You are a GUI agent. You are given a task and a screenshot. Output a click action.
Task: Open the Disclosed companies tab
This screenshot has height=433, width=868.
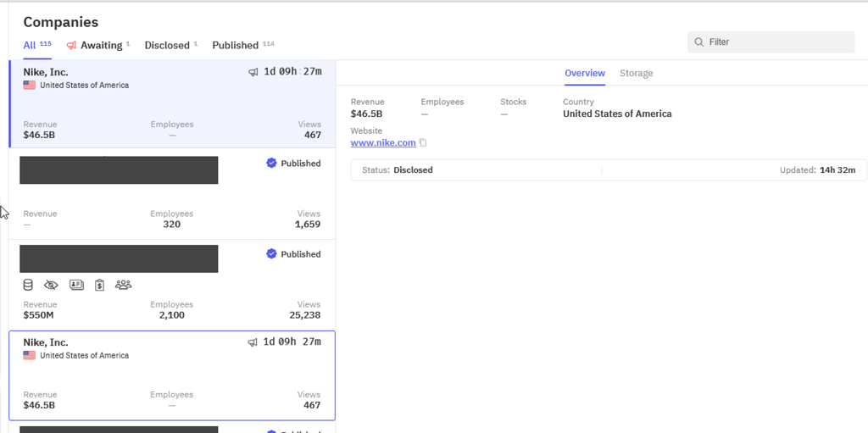tap(171, 46)
